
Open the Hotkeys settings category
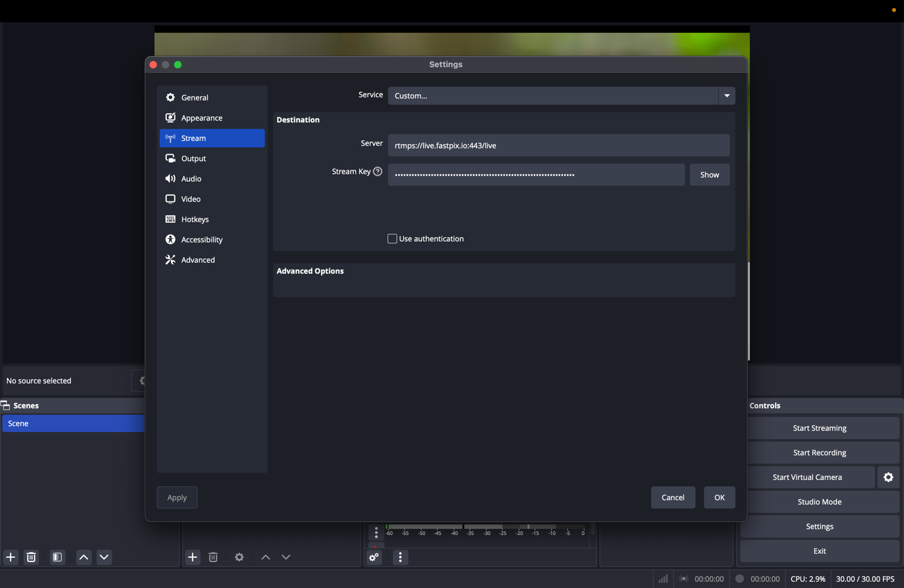pyautogui.click(x=212, y=219)
